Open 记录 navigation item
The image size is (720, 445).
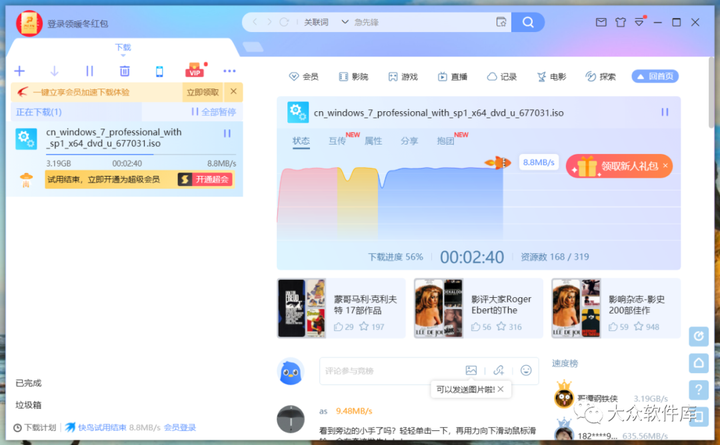click(502, 77)
